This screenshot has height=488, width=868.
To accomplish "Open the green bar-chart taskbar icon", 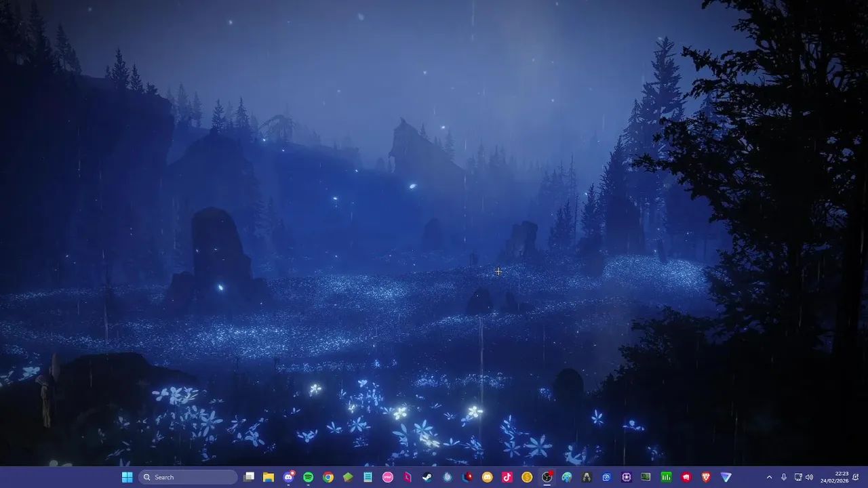I will (x=666, y=477).
